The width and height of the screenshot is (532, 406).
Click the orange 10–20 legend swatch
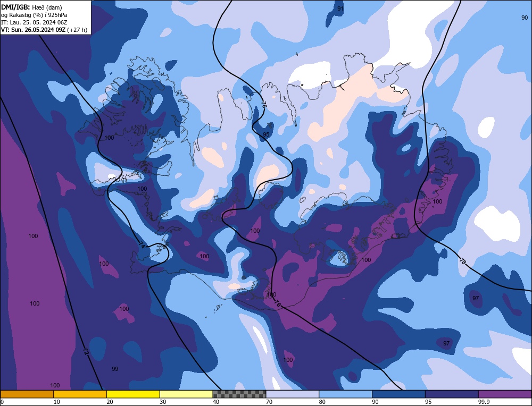(80, 394)
